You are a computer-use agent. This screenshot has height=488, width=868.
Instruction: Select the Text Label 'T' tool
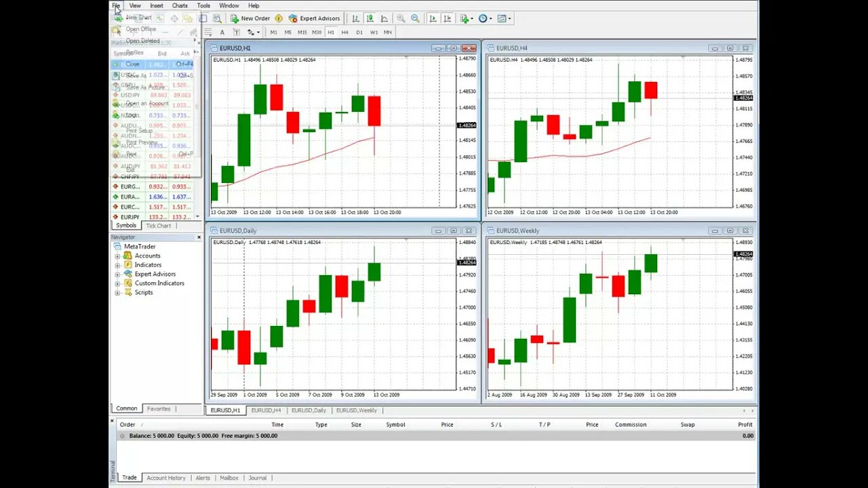[x=237, y=32]
